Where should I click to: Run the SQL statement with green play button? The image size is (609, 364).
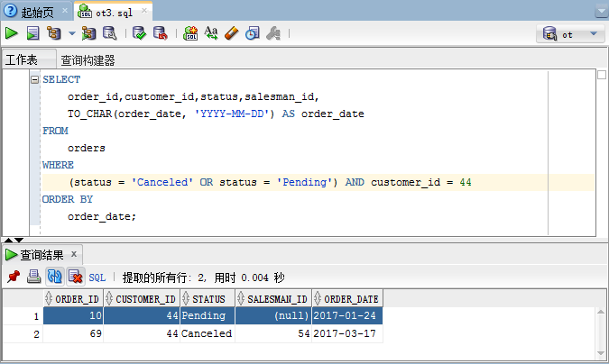click(x=12, y=33)
